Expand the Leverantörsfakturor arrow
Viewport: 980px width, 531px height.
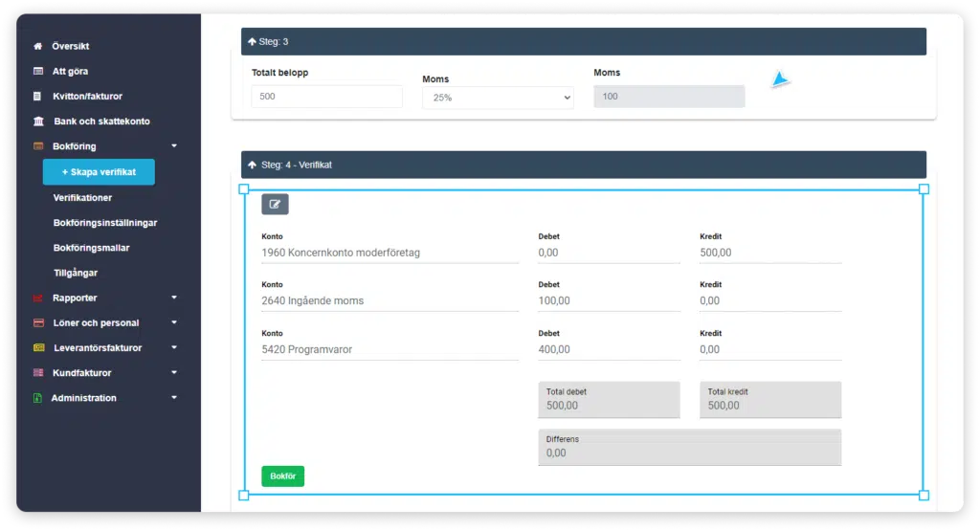tap(174, 348)
